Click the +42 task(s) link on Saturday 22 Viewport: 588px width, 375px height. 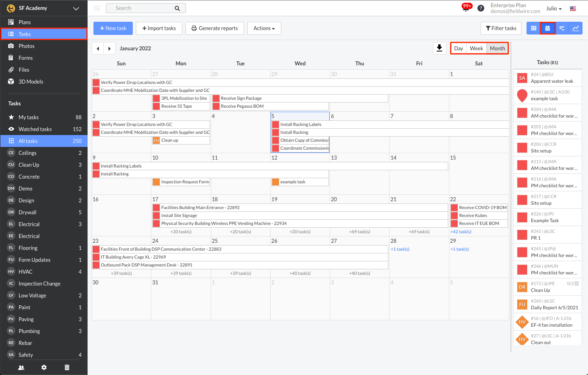tap(460, 232)
